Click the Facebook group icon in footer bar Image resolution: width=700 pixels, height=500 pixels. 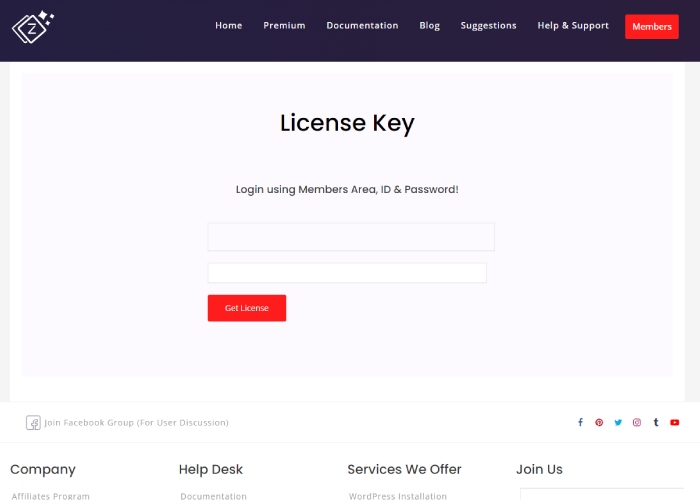(33, 423)
